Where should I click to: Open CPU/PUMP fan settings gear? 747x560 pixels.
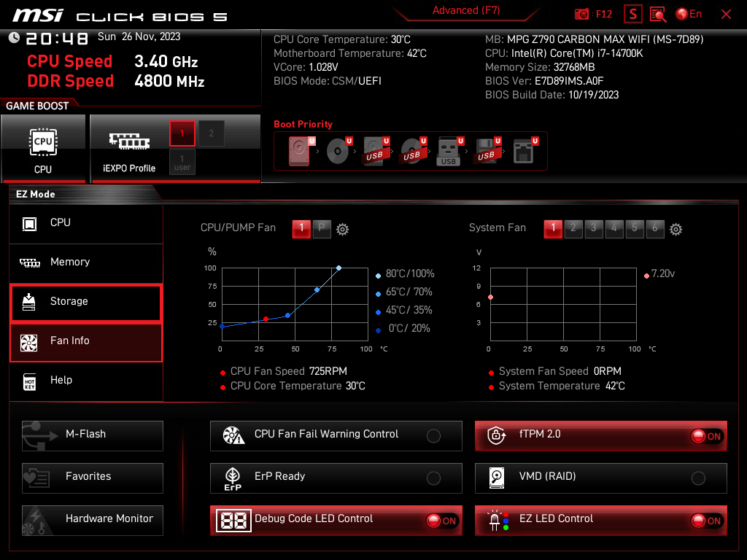coord(343,230)
